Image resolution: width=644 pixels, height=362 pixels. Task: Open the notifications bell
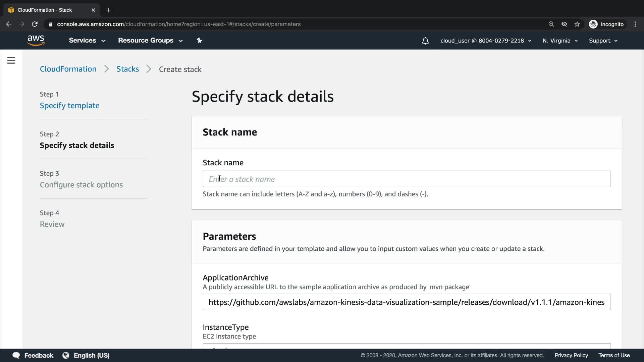click(425, 41)
